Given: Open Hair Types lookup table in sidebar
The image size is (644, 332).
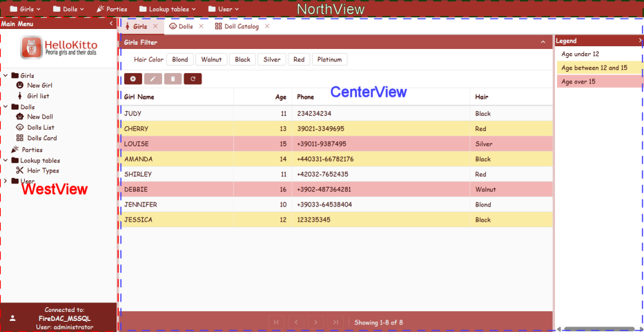Looking at the screenshot, I should coord(43,170).
